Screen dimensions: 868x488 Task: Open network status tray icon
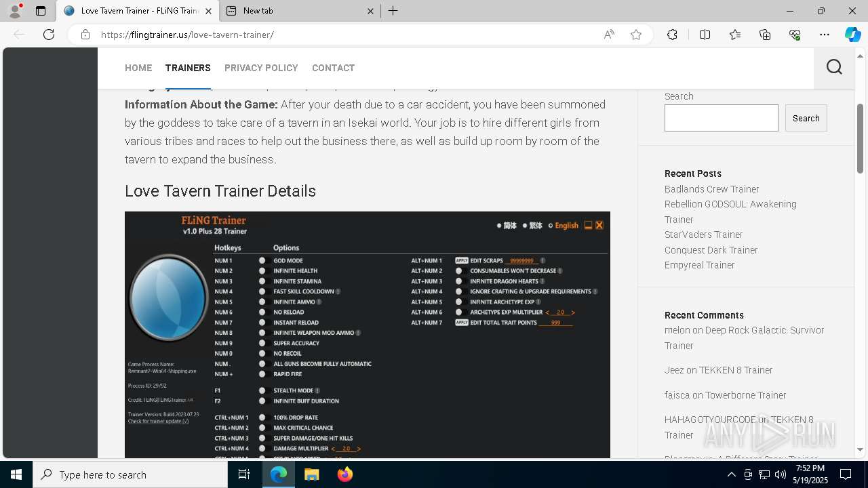coord(764,474)
